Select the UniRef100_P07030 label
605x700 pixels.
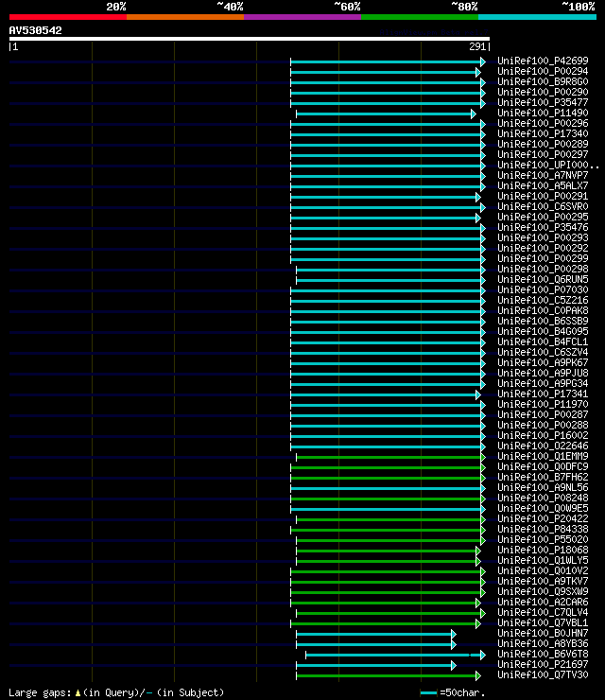[x=543, y=289]
